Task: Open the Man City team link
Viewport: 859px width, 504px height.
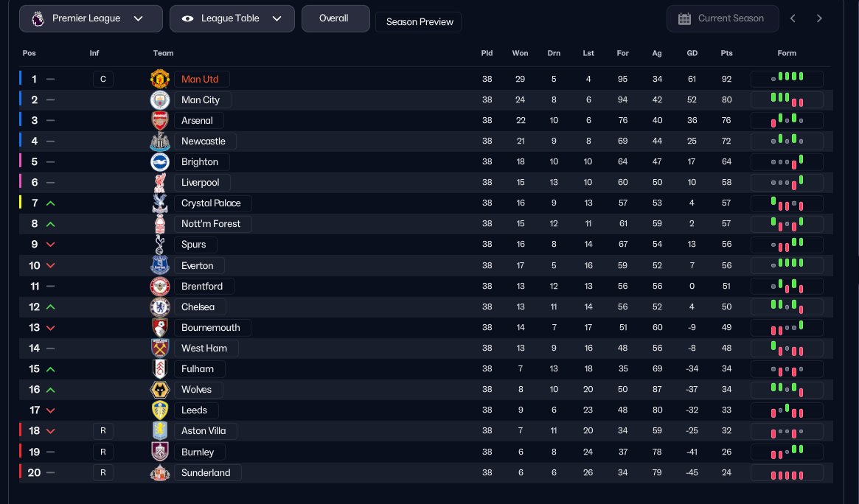Action: [201, 99]
